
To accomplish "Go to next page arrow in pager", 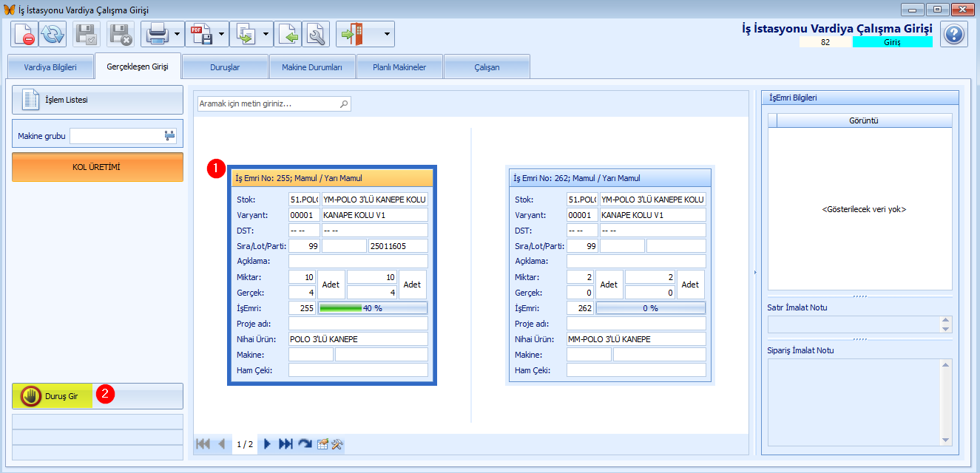I will 268,444.
